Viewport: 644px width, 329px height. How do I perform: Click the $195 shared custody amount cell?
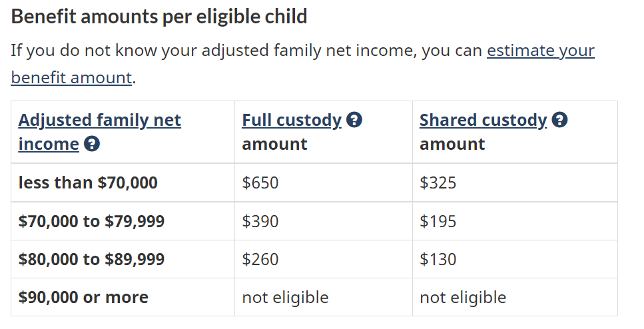click(438, 221)
